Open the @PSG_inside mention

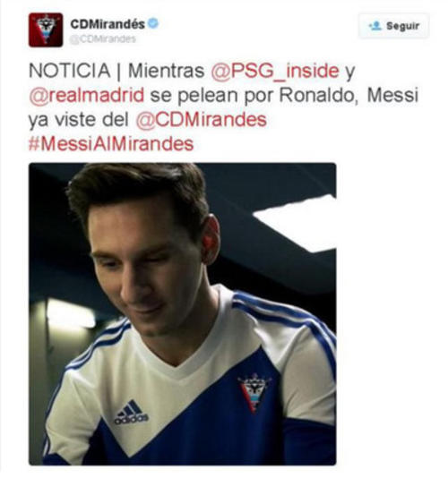(x=275, y=71)
